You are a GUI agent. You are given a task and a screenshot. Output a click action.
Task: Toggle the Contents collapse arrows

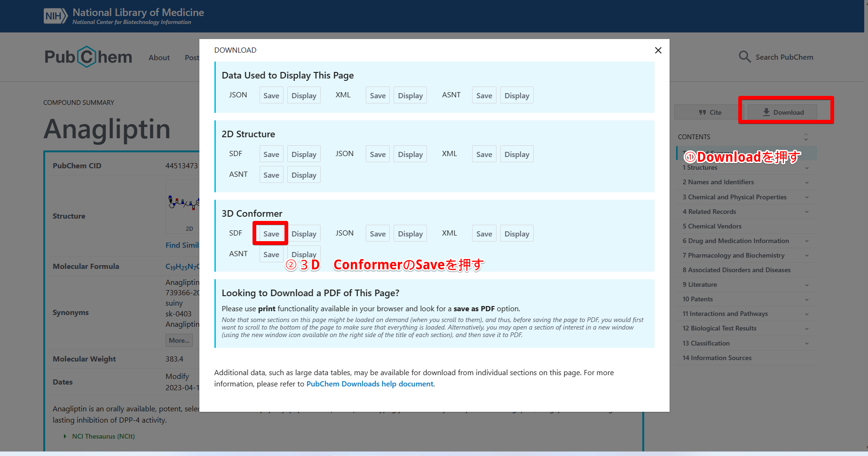[x=805, y=137]
